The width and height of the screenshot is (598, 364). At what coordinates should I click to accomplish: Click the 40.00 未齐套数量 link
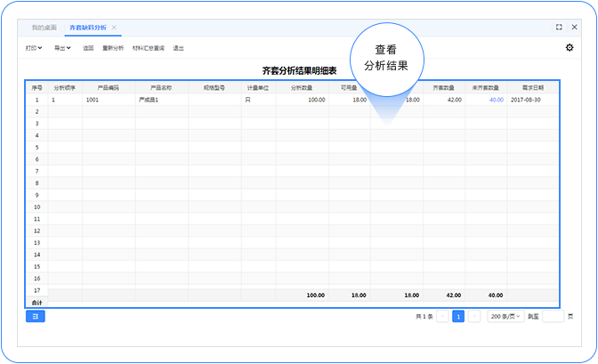click(496, 101)
